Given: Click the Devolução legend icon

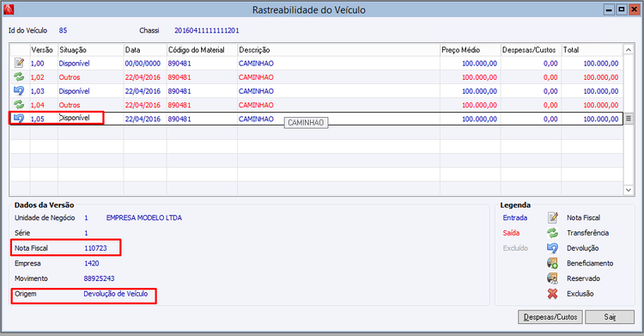Looking at the screenshot, I should (x=553, y=248).
